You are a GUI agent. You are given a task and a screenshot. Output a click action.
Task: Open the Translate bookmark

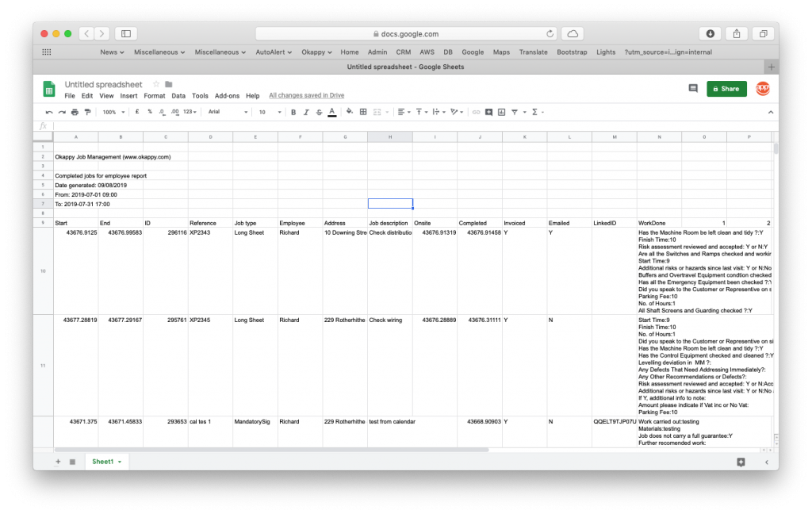click(x=533, y=52)
